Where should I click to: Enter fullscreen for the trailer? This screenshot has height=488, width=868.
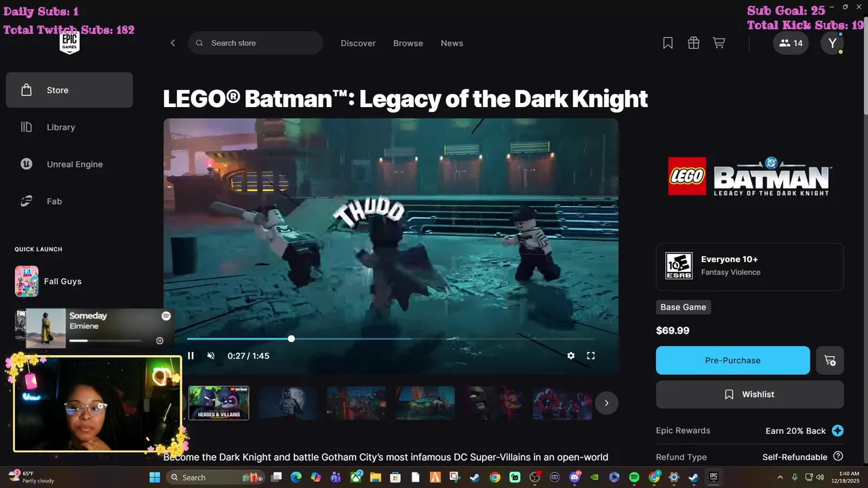pyautogui.click(x=591, y=356)
